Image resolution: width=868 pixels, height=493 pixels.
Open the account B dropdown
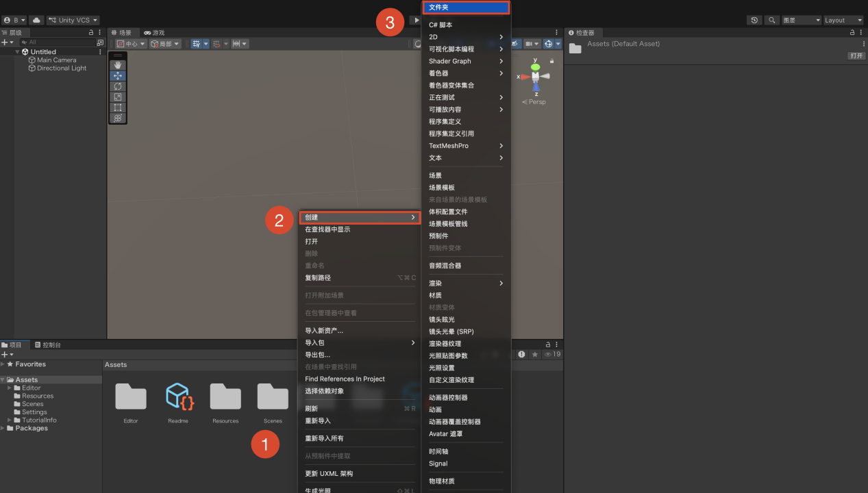point(14,20)
